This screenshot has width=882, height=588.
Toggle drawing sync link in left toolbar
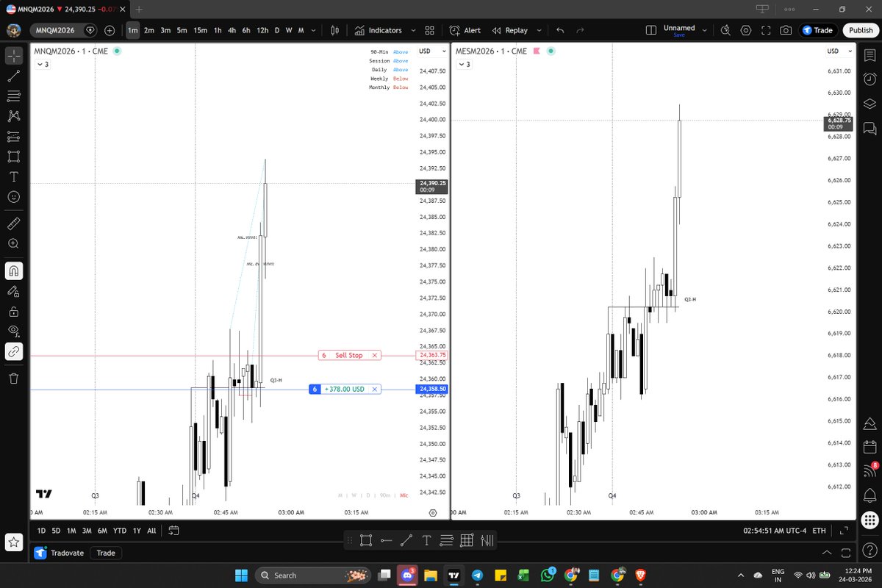(x=13, y=351)
